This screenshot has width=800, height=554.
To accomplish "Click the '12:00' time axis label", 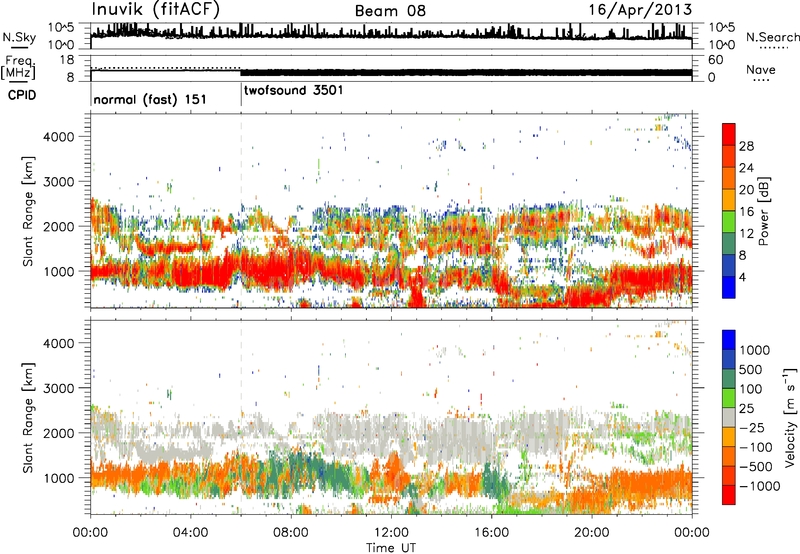I will coord(391,533).
